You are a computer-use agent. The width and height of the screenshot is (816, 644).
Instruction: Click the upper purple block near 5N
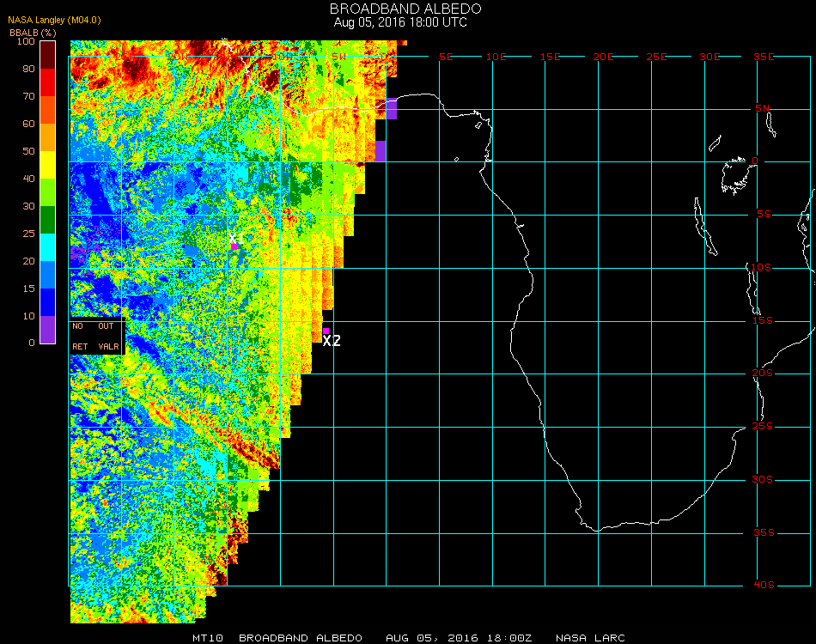pyautogui.click(x=391, y=108)
